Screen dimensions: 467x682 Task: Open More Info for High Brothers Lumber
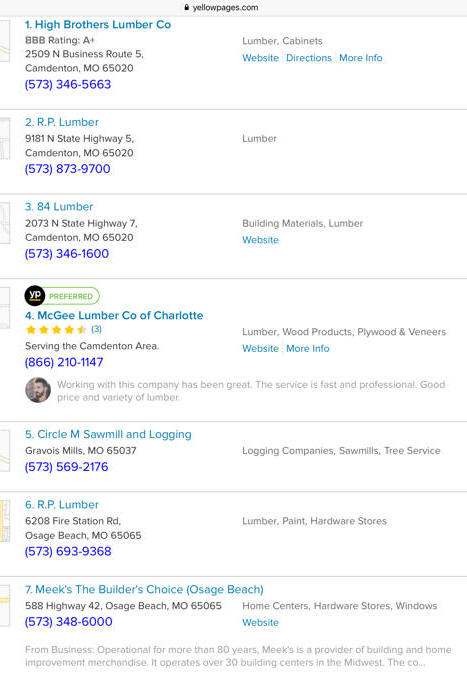point(360,58)
